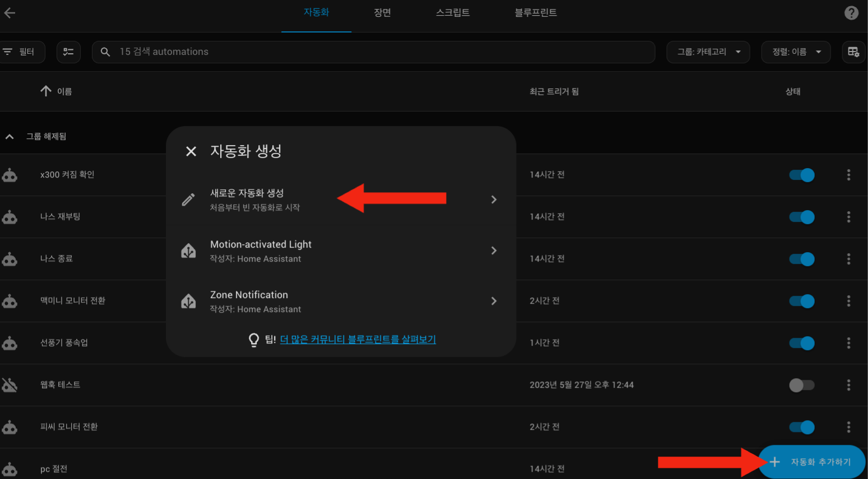This screenshot has height=479, width=868.
Task: Open the 그룹: 카테고리 dropdown
Action: [x=708, y=52]
